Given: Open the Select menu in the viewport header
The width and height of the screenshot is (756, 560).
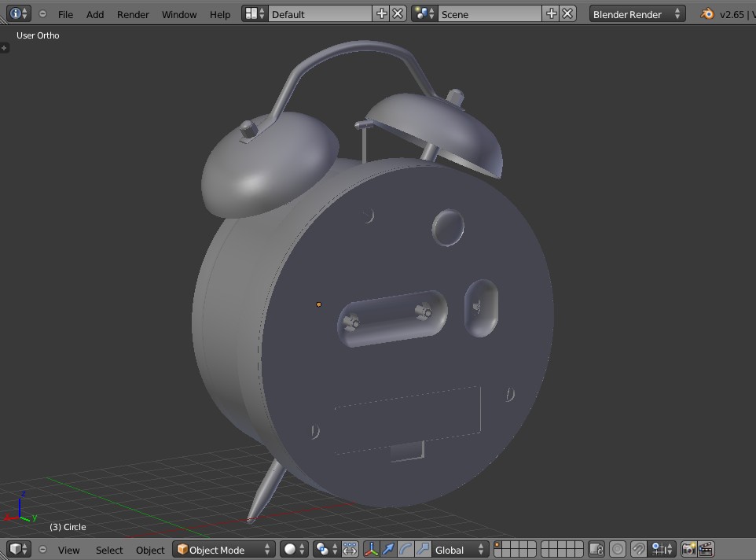Looking at the screenshot, I should (109, 549).
